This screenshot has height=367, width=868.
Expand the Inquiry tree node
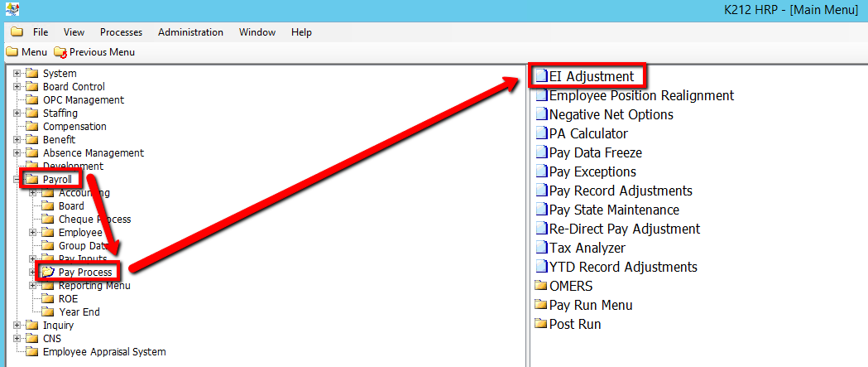pos(17,326)
